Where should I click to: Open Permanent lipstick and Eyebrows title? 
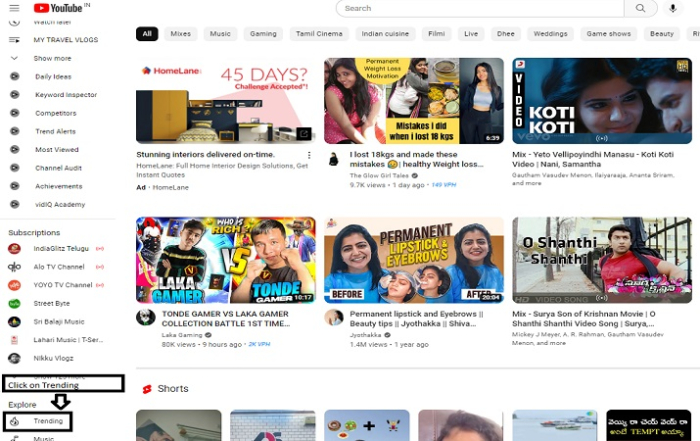416,319
